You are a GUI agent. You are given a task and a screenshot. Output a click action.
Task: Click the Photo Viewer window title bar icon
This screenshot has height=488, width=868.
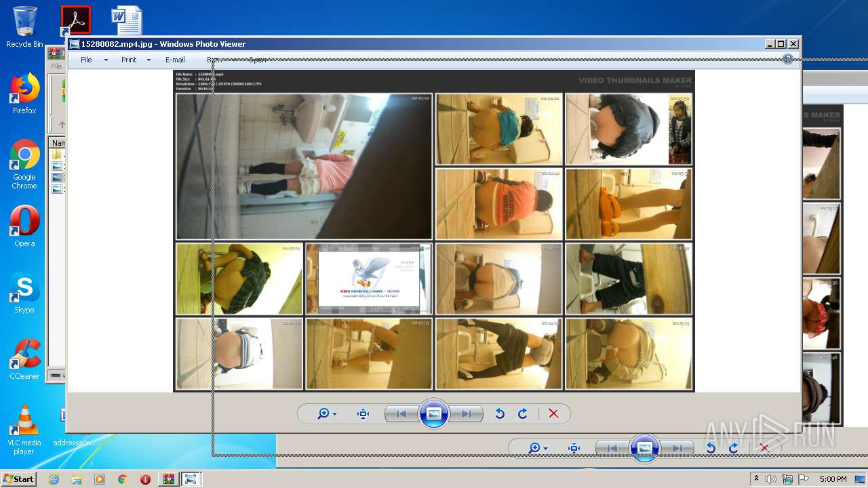pyautogui.click(x=74, y=44)
